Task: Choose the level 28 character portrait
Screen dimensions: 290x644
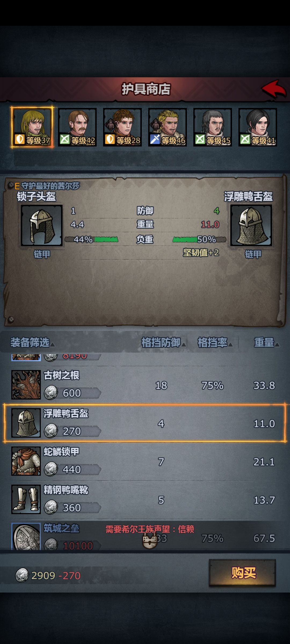Action: coord(122,127)
